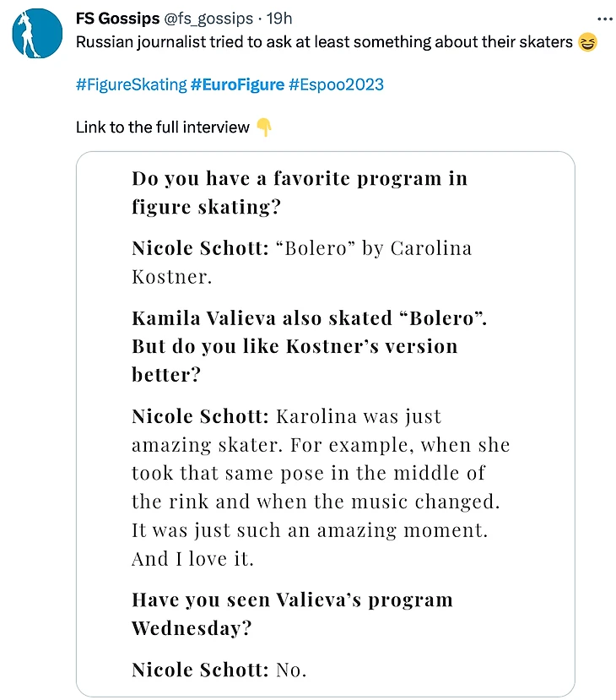
Task: Open the tweet's more options ellipsis
Action: (x=605, y=18)
